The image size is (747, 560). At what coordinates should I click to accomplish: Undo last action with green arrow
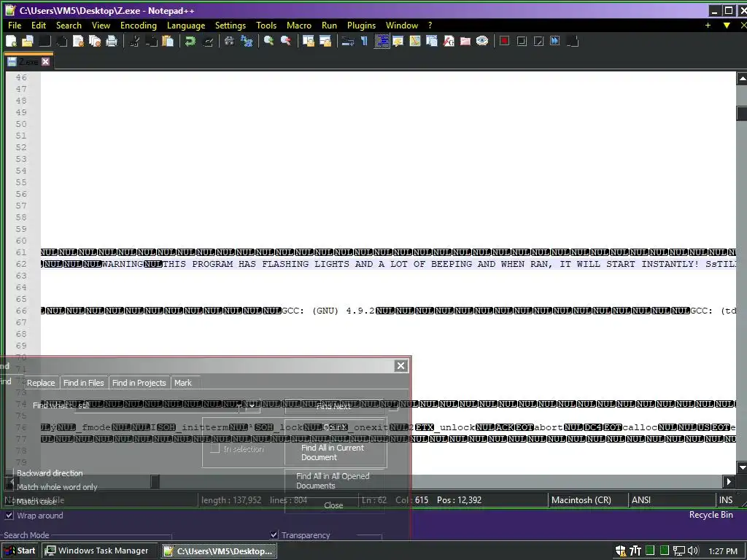pos(190,42)
